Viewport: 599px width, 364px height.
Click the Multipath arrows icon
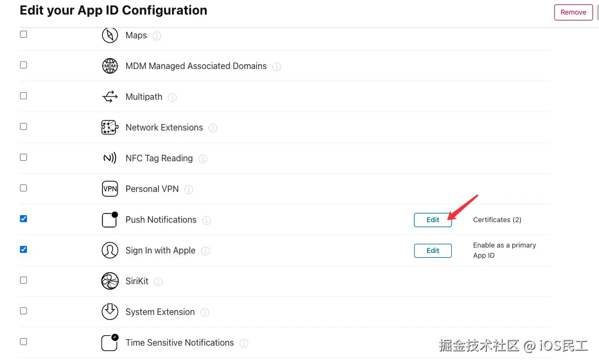point(110,97)
